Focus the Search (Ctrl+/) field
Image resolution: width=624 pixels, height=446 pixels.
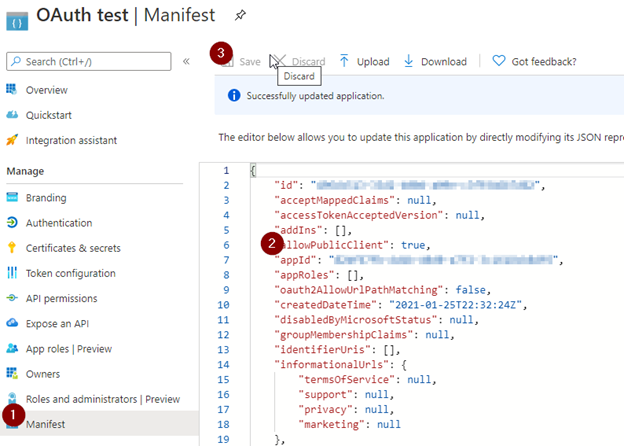89,62
